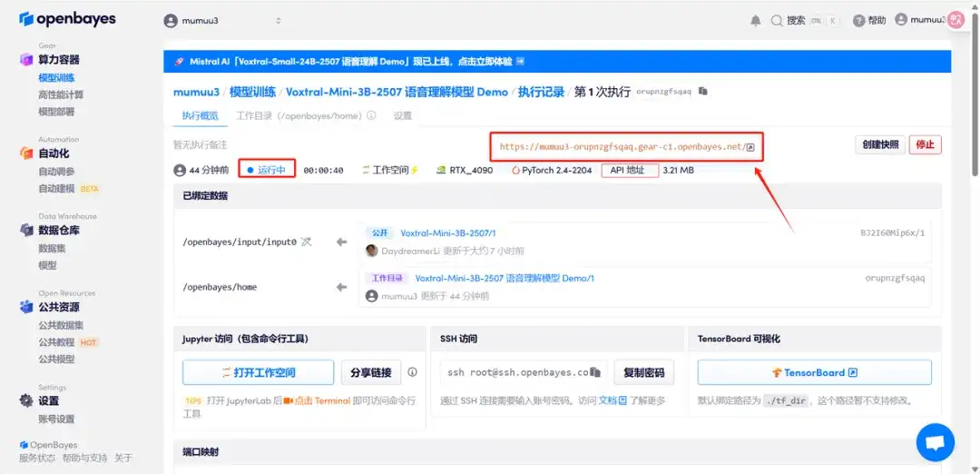Switch to the 设置 tab

[x=403, y=115]
